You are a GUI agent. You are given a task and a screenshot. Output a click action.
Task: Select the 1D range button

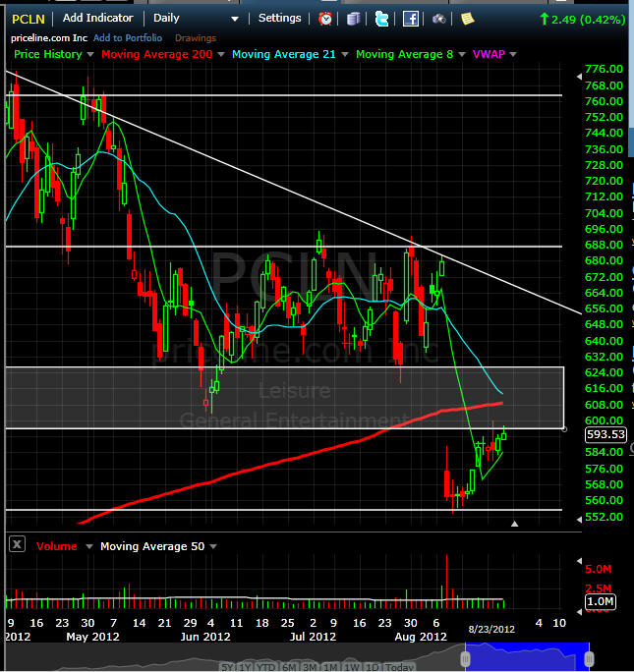[x=372, y=667]
